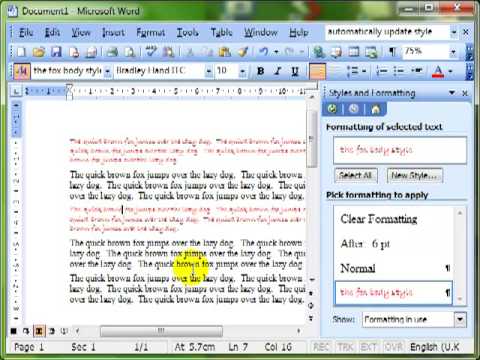Click the Open folder icon
The width and height of the screenshot is (480, 360).
[39, 52]
